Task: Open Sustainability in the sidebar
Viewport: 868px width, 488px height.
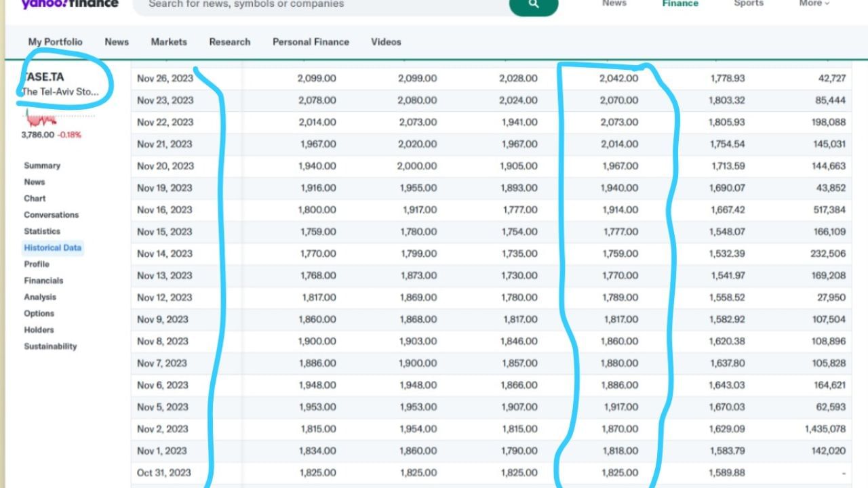Action: tap(51, 346)
